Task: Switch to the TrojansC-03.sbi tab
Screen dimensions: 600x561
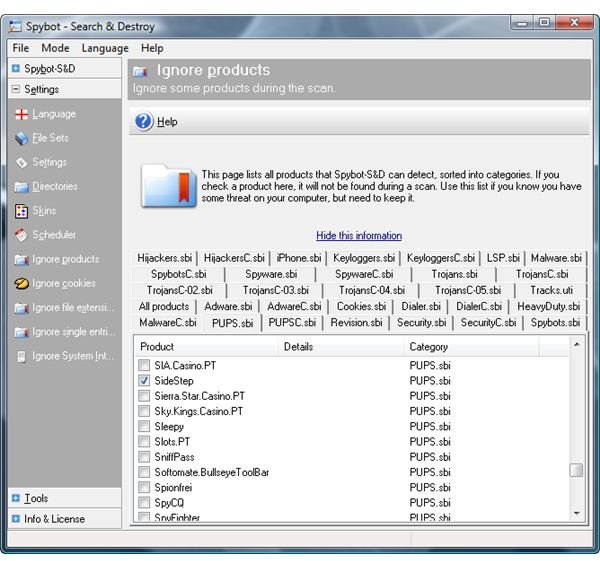Action: click(x=276, y=290)
